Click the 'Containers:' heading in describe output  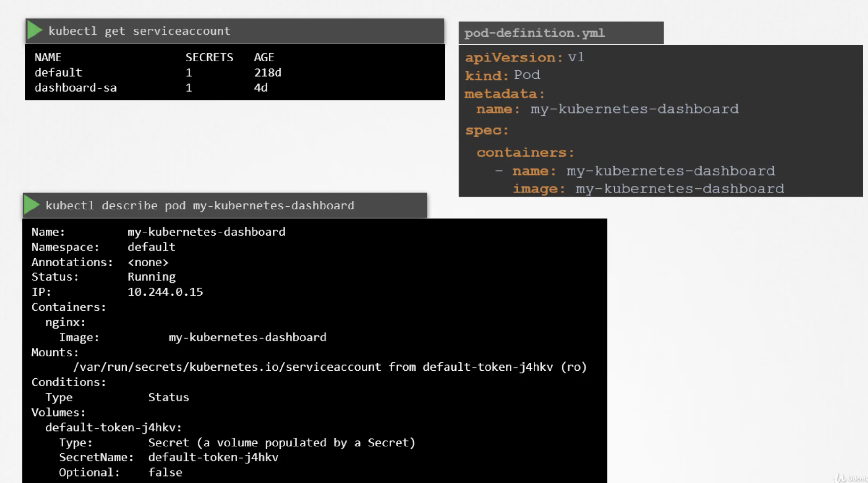point(69,307)
